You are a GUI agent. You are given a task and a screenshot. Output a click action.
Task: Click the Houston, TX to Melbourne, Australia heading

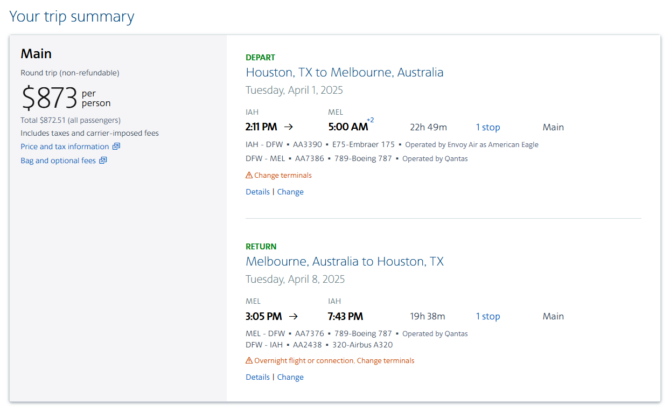tap(344, 73)
